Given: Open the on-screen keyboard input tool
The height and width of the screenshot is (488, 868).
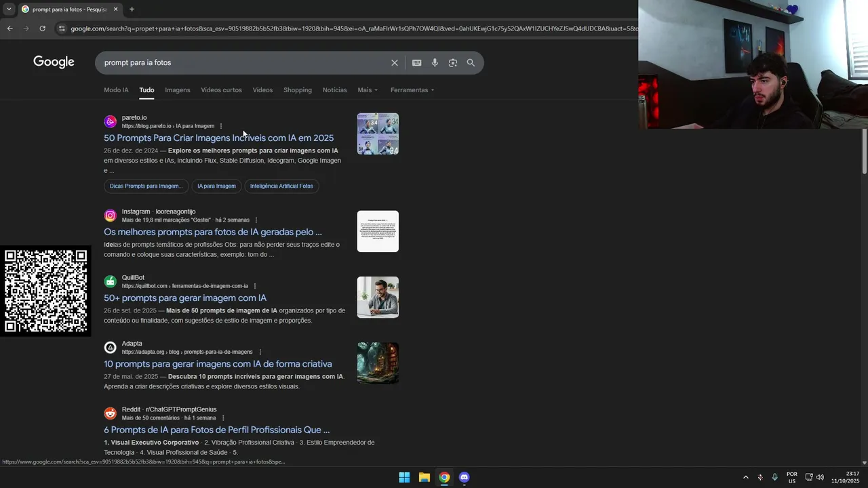Looking at the screenshot, I should [x=416, y=62].
